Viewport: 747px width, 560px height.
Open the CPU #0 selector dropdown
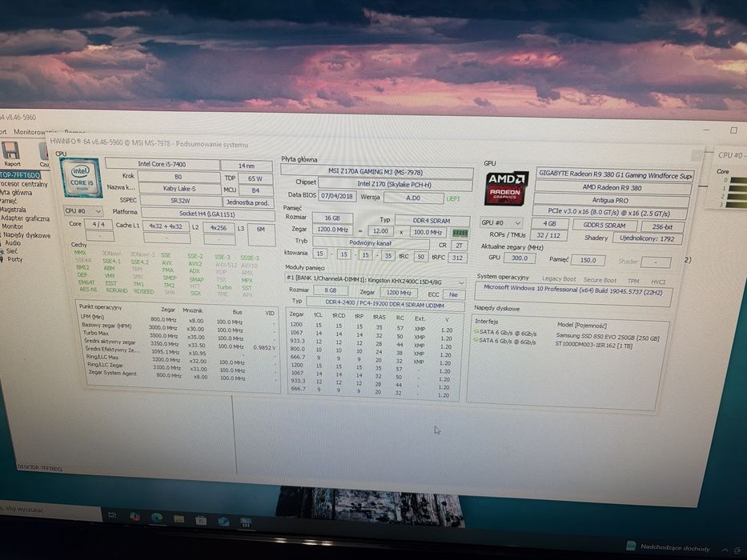click(83, 211)
